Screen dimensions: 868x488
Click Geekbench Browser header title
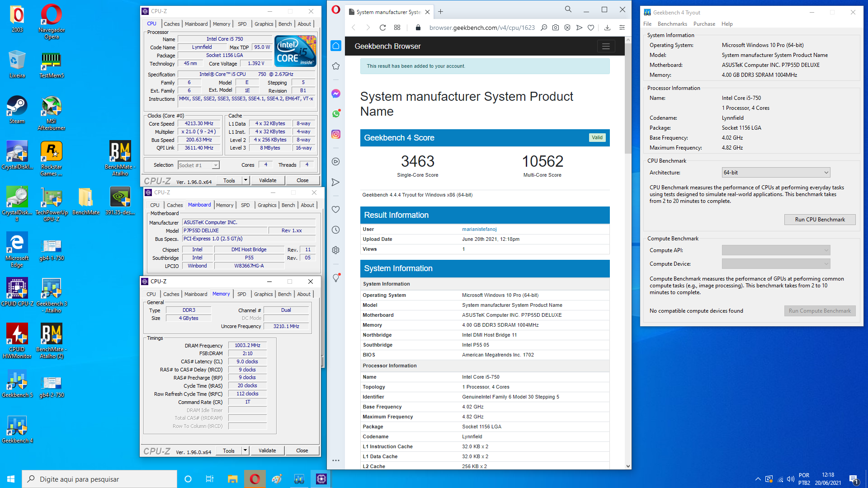(387, 46)
